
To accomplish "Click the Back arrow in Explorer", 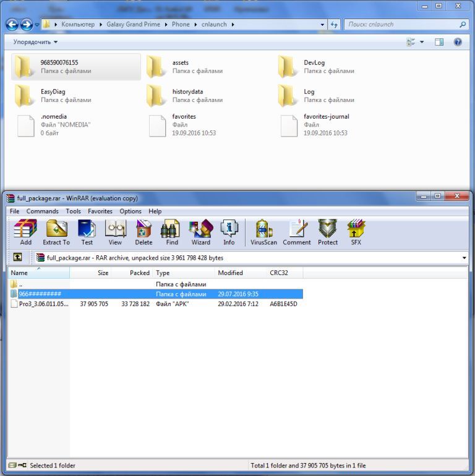I will pyautogui.click(x=12, y=25).
